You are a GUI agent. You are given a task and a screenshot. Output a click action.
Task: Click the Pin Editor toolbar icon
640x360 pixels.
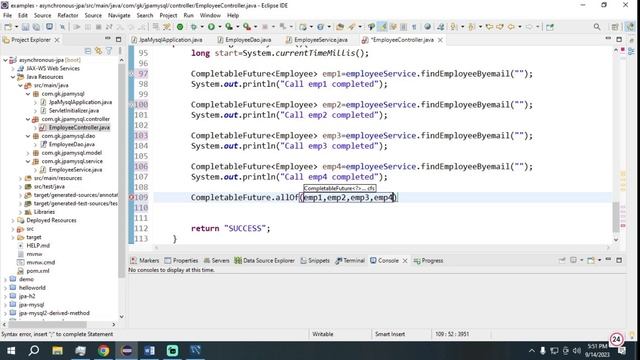click(x=550, y=27)
